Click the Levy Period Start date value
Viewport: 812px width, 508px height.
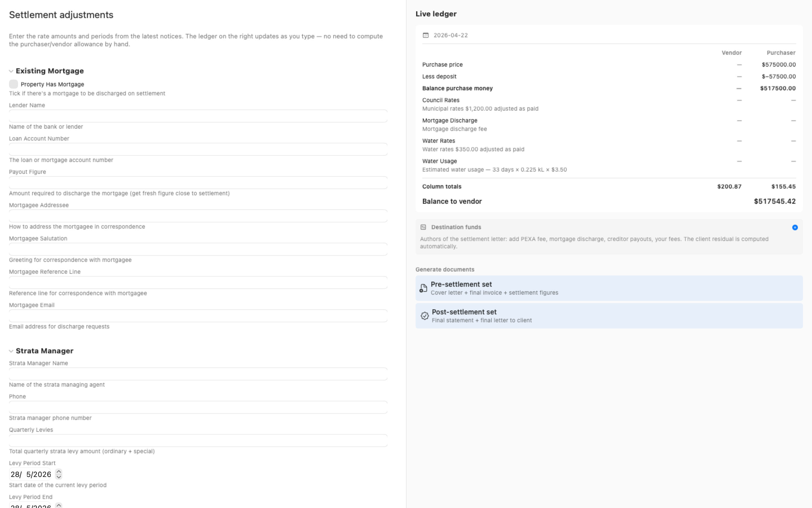[30, 474]
